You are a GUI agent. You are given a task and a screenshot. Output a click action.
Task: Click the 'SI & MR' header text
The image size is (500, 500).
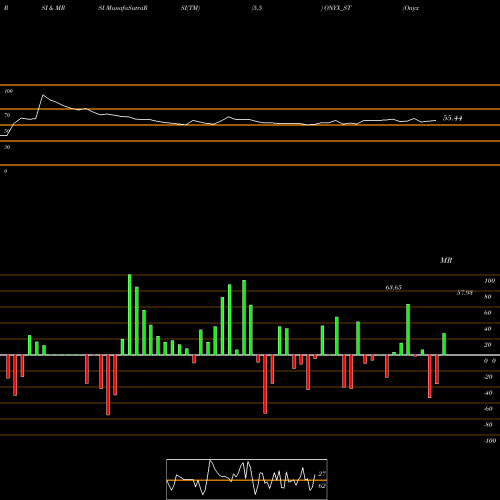tap(53, 8)
